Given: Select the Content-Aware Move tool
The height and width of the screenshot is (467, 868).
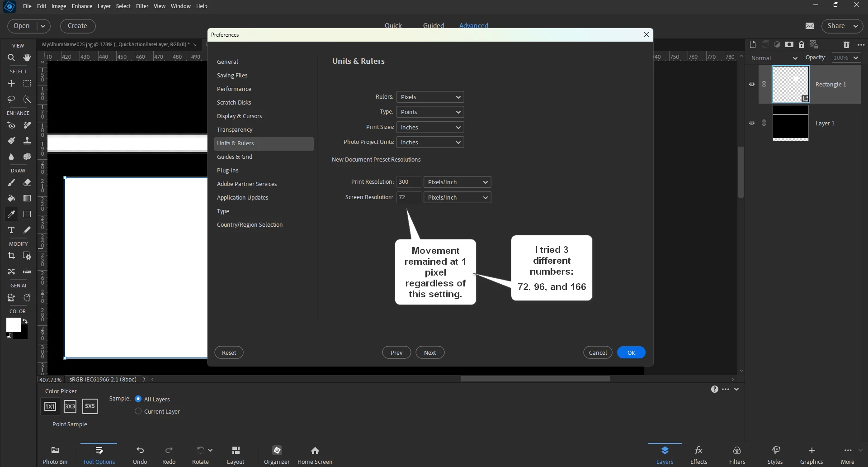Looking at the screenshot, I should coord(11,272).
